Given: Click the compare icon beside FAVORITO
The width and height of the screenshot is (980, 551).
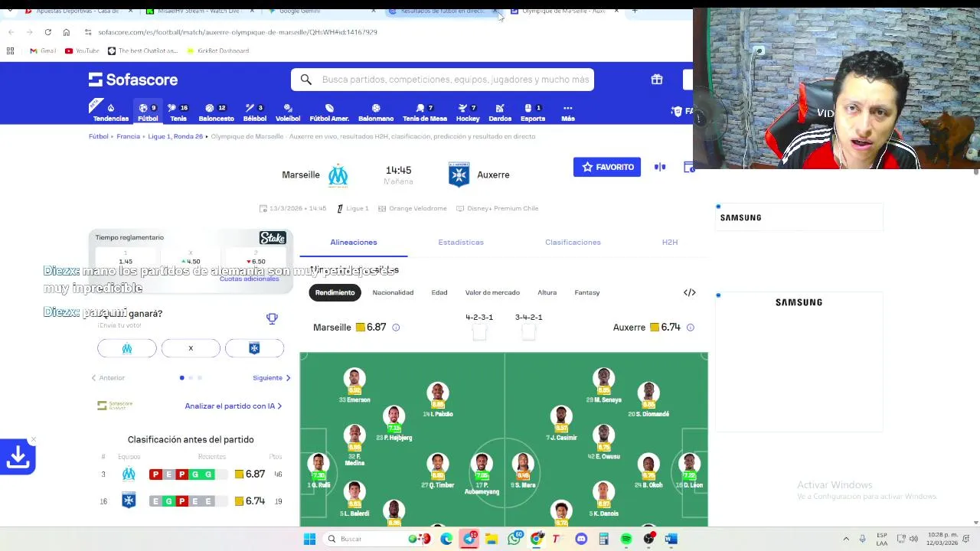Looking at the screenshot, I should [660, 167].
